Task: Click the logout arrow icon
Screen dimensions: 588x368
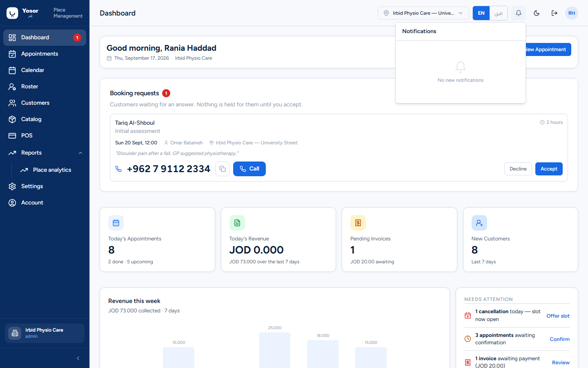Action: tap(555, 13)
